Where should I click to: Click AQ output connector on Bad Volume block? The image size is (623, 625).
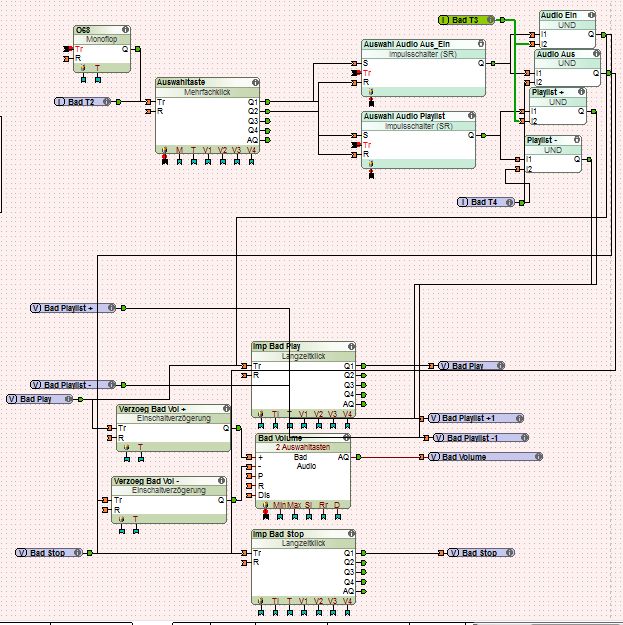click(x=358, y=457)
